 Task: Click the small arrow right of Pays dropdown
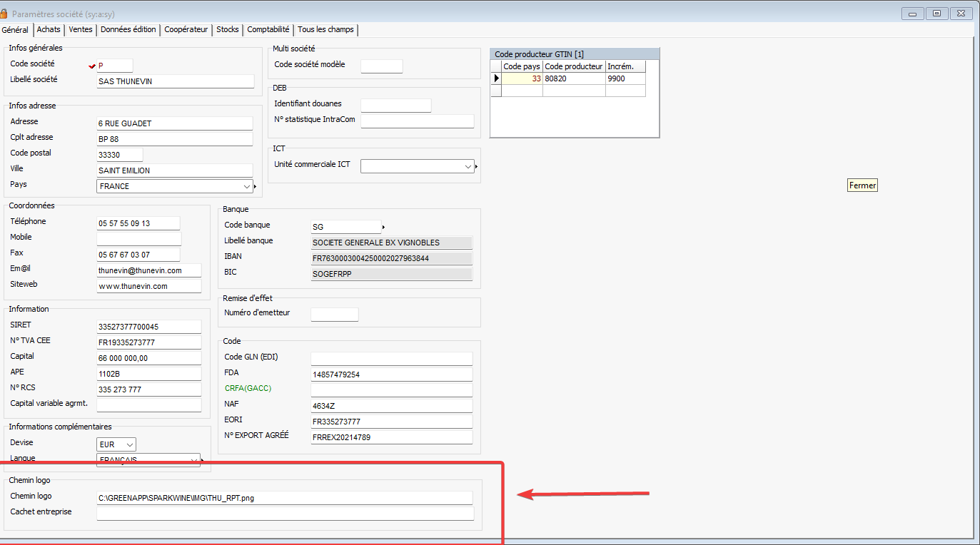256,187
